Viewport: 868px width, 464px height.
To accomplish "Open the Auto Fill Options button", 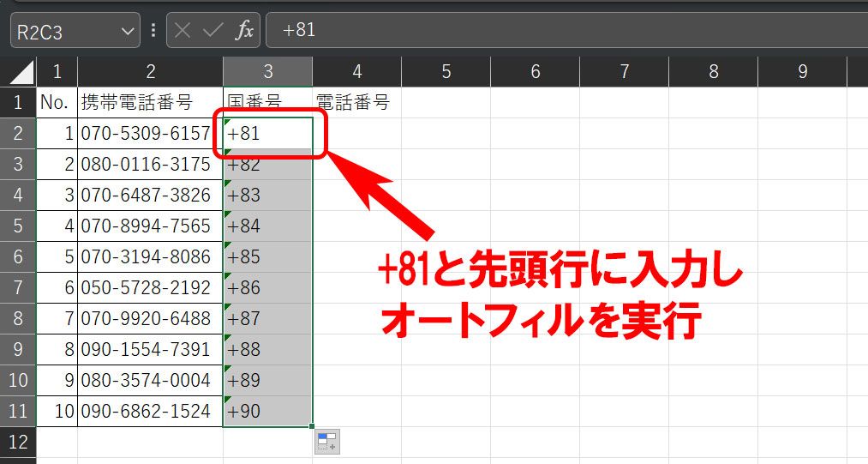I will [327, 442].
